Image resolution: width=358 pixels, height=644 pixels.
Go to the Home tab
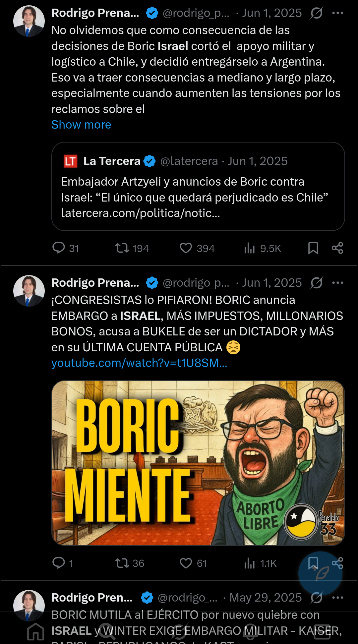coord(36,631)
